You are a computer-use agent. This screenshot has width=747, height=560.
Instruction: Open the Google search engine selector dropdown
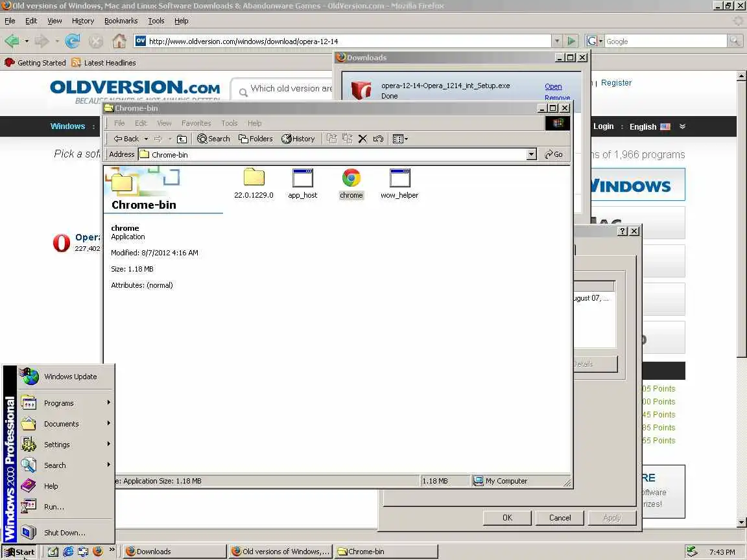(595, 41)
